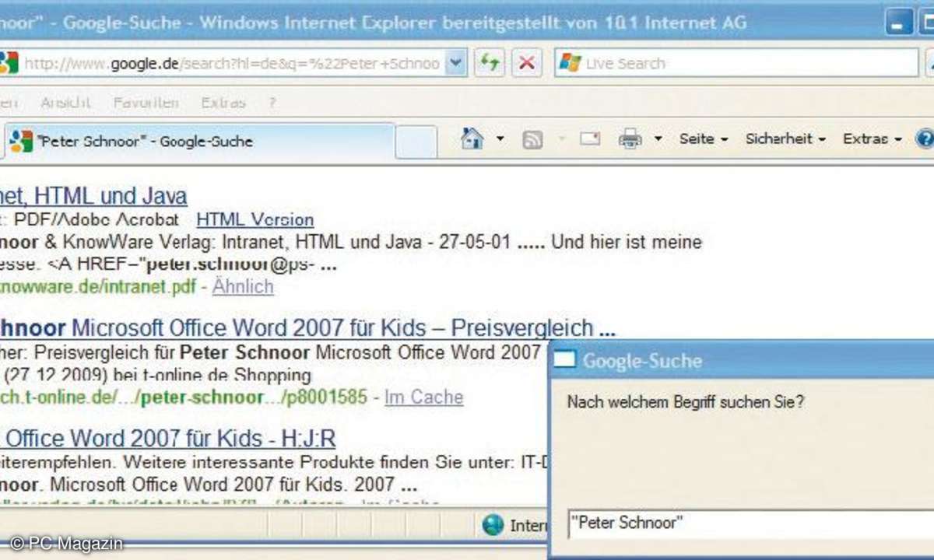Click the Google favicon on the tab
This screenshot has width=934, height=560.
(x=22, y=141)
